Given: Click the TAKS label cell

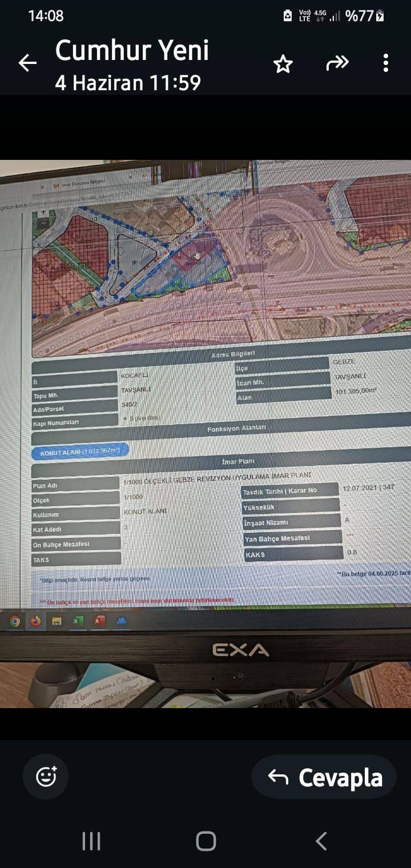Looking at the screenshot, I should tap(76, 560).
